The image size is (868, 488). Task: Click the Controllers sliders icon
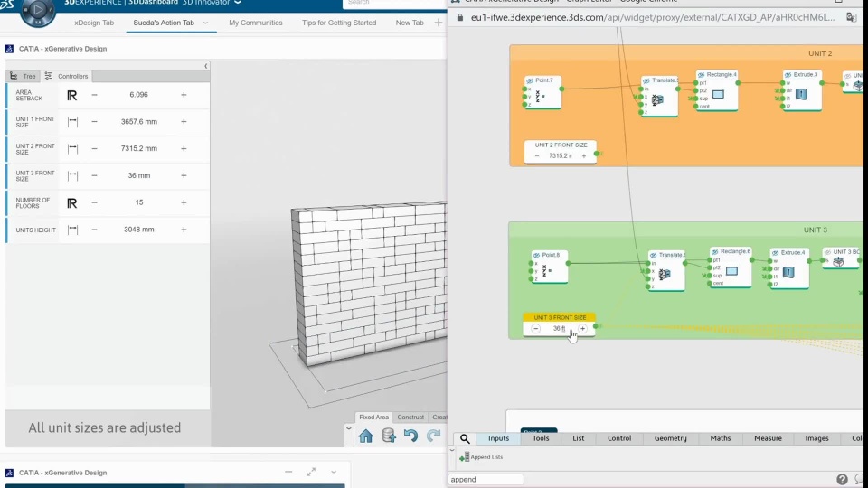[x=48, y=76]
